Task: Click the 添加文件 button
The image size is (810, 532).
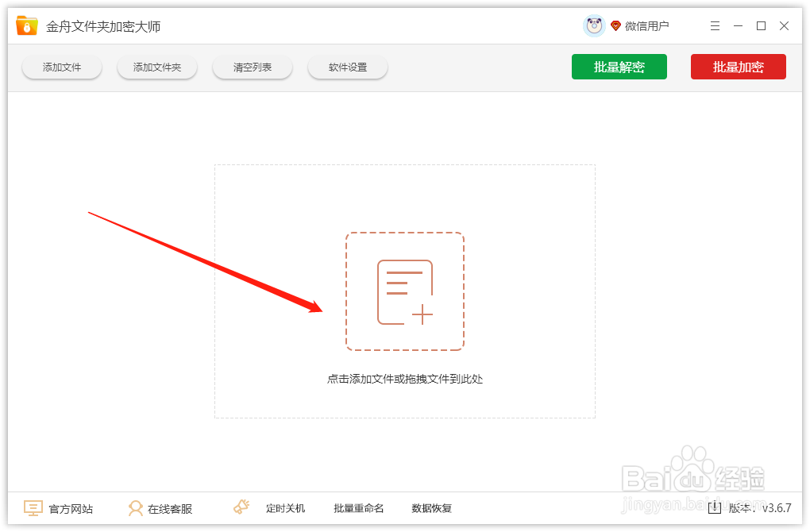Action: [x=62, y=67]
